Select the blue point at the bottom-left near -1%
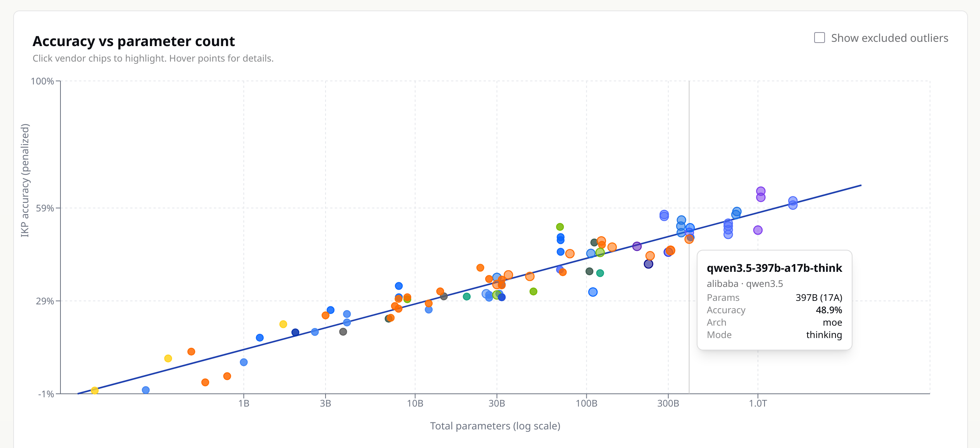The height and width of the screenshot is (448, 980). [146, 390]
